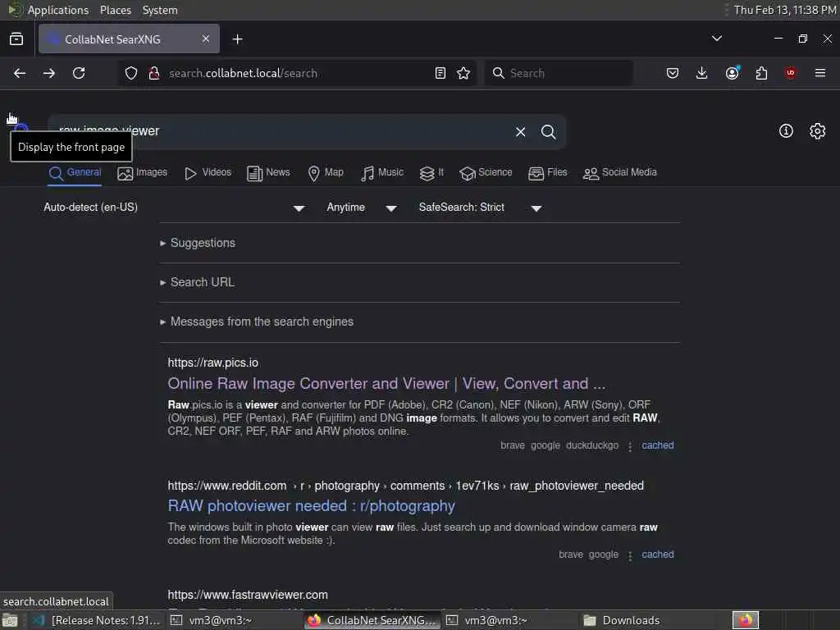Switch to the Map category
840x630 pixels.
pos(326,173)
